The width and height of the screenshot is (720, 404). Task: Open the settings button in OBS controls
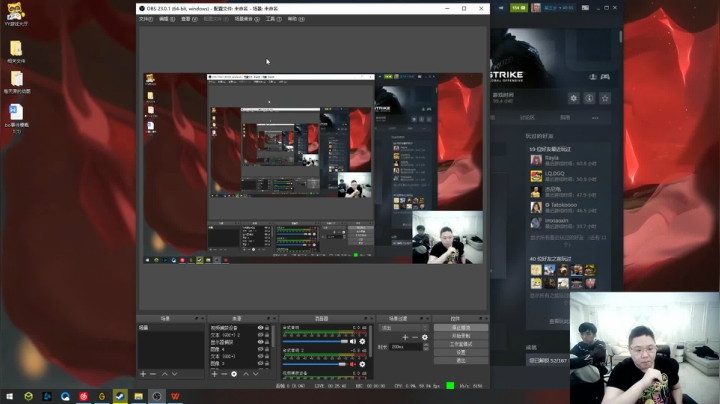(461, 353)
